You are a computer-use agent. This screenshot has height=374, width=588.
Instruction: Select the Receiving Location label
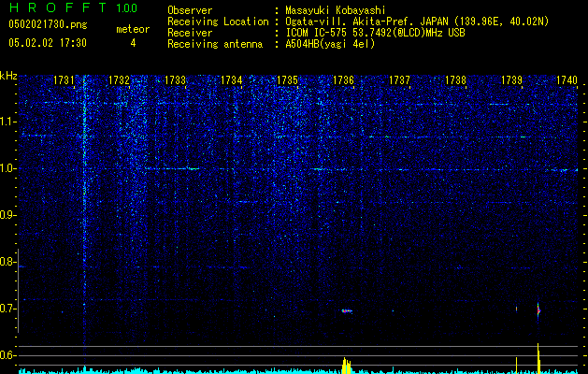click(218, 22)
